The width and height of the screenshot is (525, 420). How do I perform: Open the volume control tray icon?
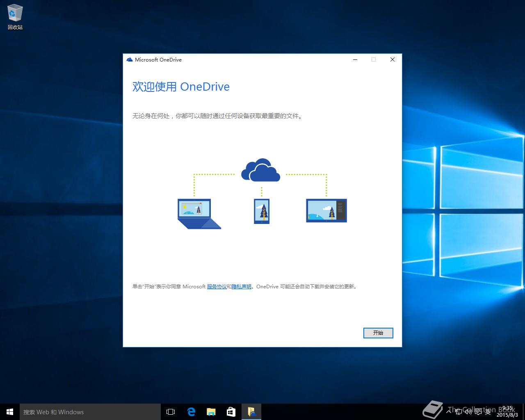pyautogui.click(x=468, y=412)
